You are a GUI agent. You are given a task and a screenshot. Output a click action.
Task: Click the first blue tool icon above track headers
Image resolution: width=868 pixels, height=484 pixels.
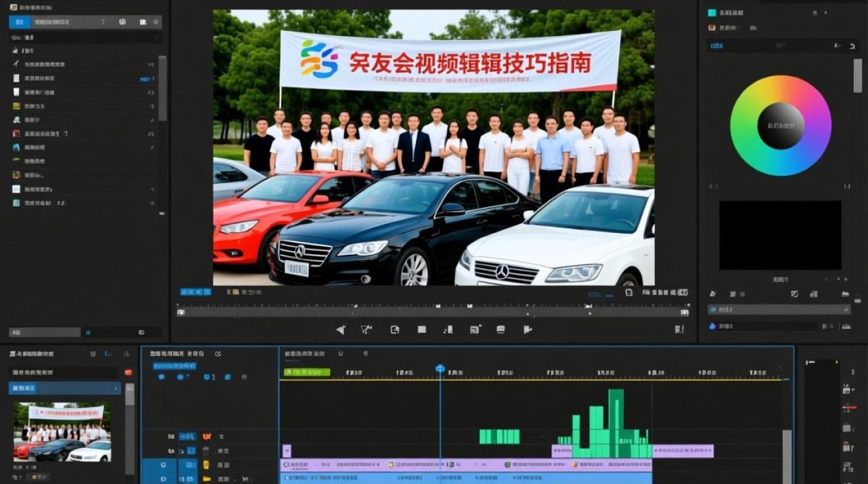[161, 377]
